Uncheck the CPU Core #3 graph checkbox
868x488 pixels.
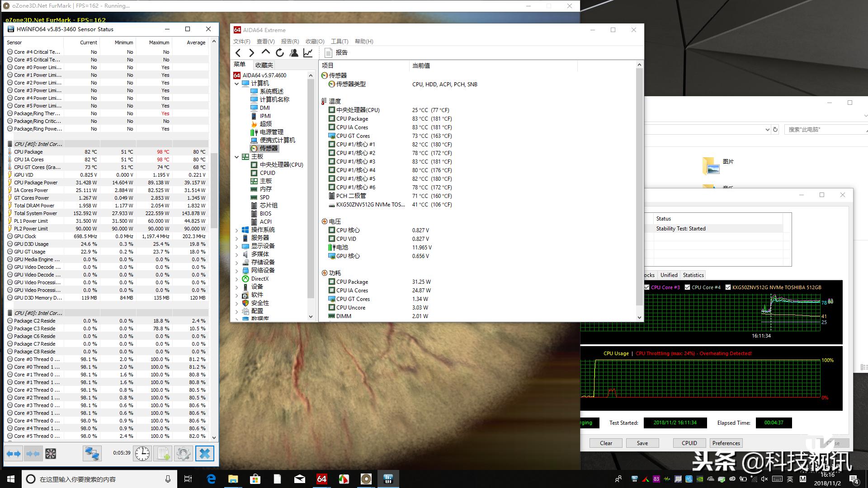646,287
